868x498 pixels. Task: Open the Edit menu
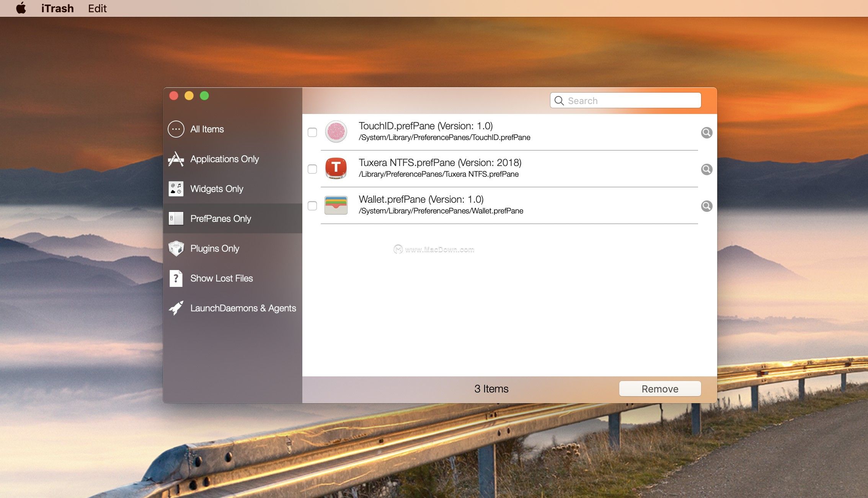tap(97, 8)
